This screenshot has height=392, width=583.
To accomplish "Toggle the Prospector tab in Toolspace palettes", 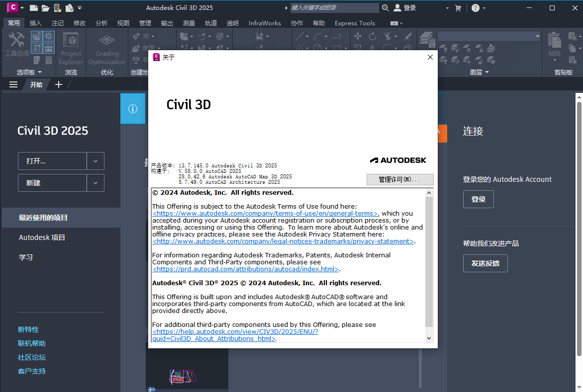I will [37, 36].
